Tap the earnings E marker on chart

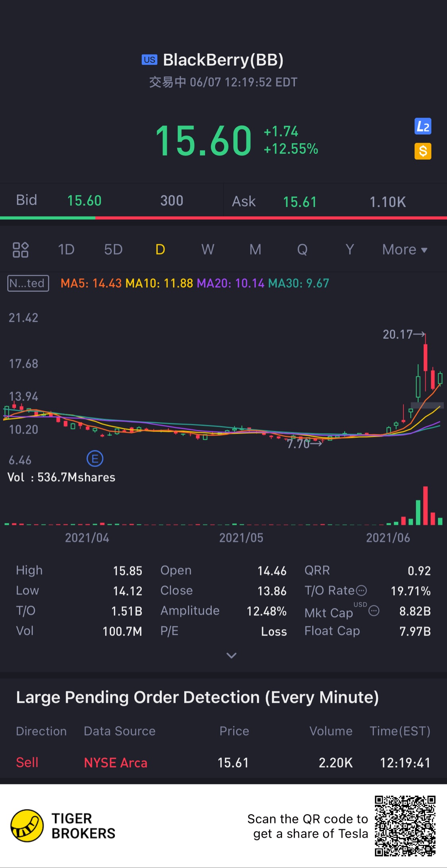[95, 459]
